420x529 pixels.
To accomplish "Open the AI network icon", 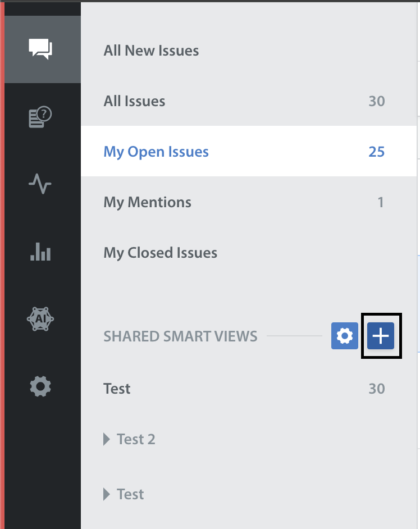I will [x=40, y=318].
